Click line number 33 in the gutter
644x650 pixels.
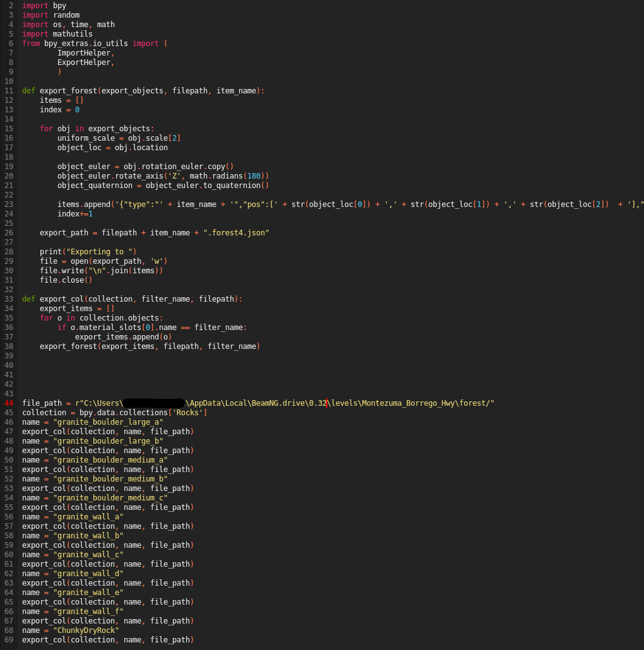click(9, 298)
